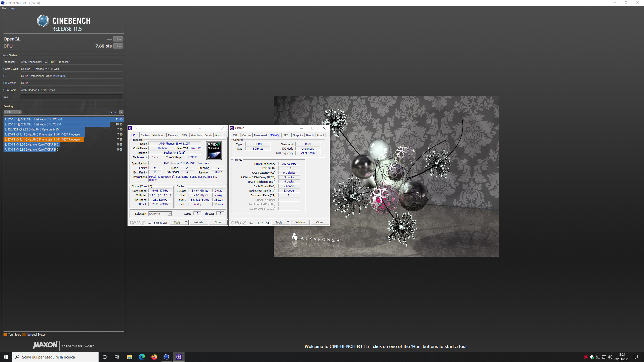Select the highlighted 4.41 GHz Phenom II row
The width and height of the screenshot is (644, 362).
[x=63, y=140]
